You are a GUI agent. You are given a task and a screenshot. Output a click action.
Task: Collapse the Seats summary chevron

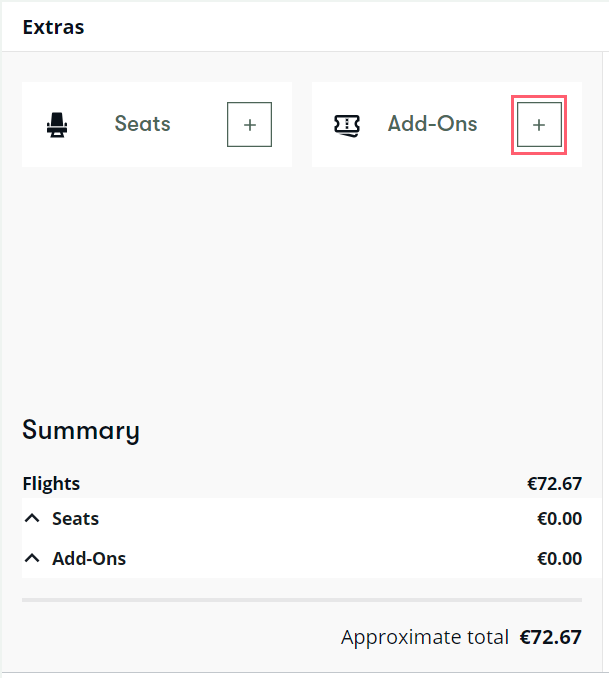(32, 518)
